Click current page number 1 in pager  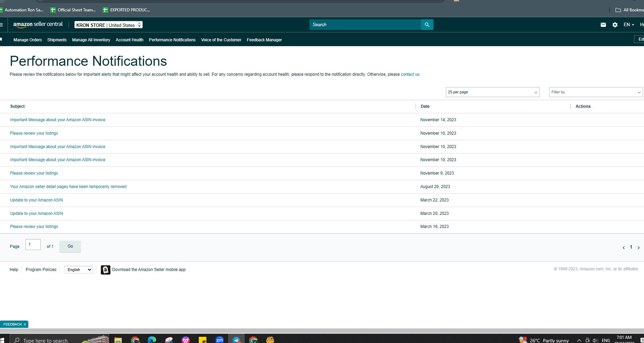(631, 247)
